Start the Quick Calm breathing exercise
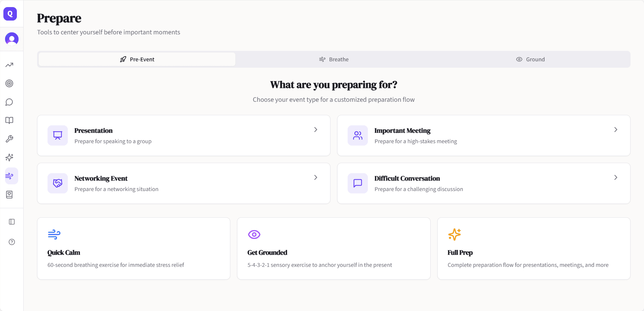 (134, 248)
